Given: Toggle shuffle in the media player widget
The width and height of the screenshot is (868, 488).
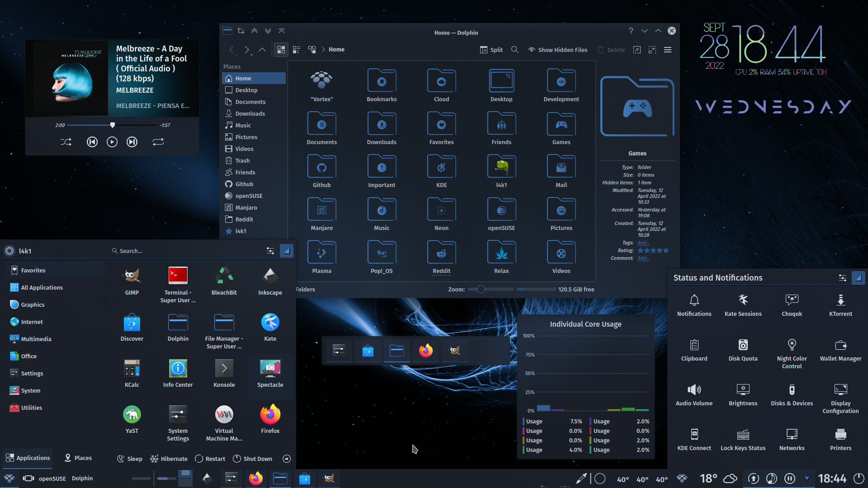Looking at the screenshot, I should coord(66,142).
